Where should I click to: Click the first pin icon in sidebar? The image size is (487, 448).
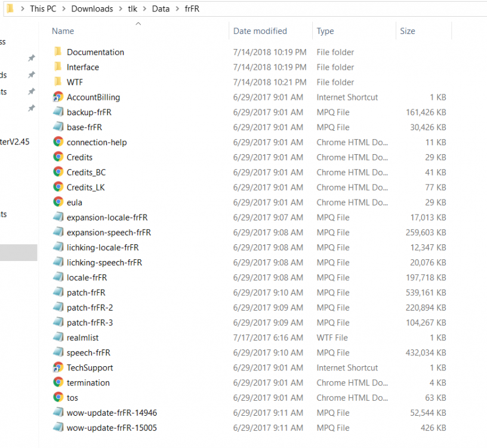click(x=32, y=58)
